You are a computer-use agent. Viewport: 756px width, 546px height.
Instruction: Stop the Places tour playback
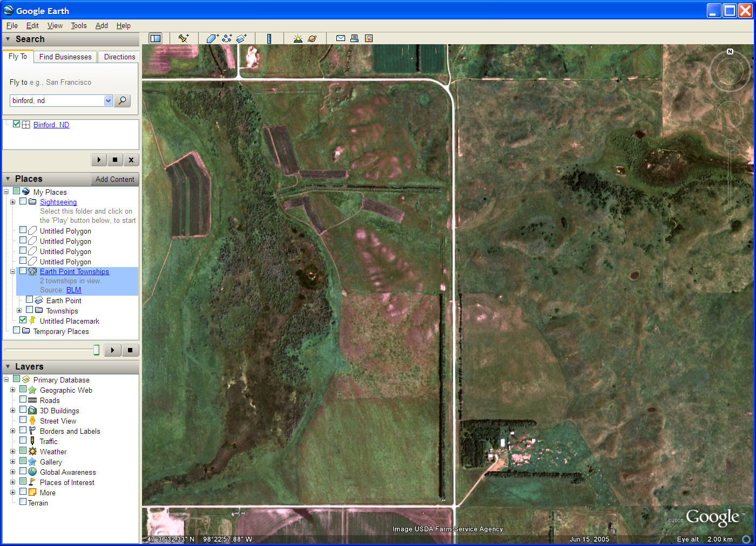pyautogui.click(x=130, y=350)
